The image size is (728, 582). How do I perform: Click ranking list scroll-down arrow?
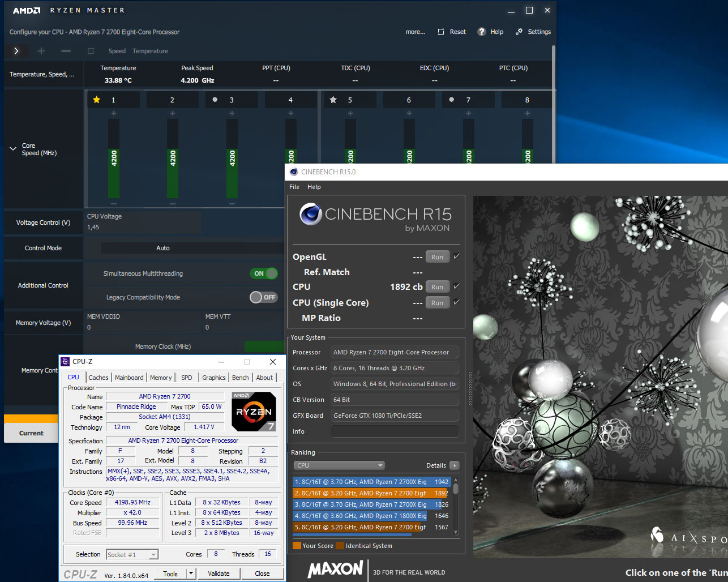click(x=456, y=533)
